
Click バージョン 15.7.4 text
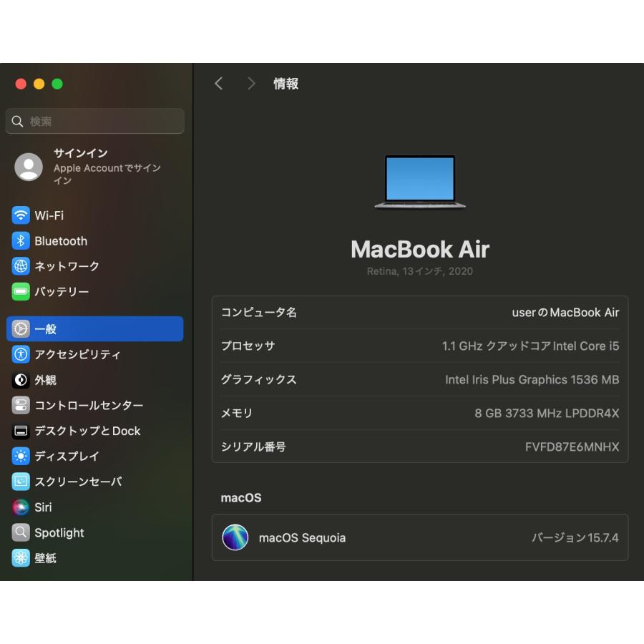(x=575, y=537)
